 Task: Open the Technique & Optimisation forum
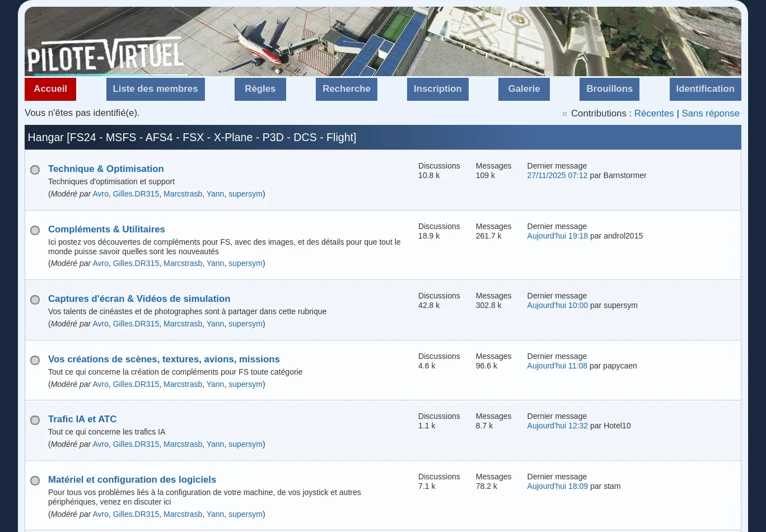[x=106, y=169]
